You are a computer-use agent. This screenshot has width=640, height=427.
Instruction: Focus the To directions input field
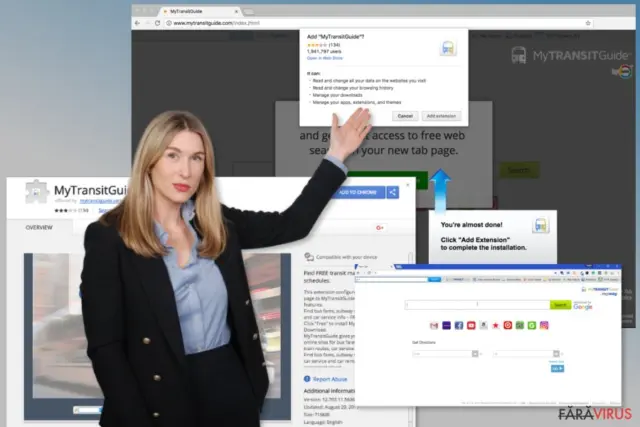pyautogui.click(x=523, y=354)
